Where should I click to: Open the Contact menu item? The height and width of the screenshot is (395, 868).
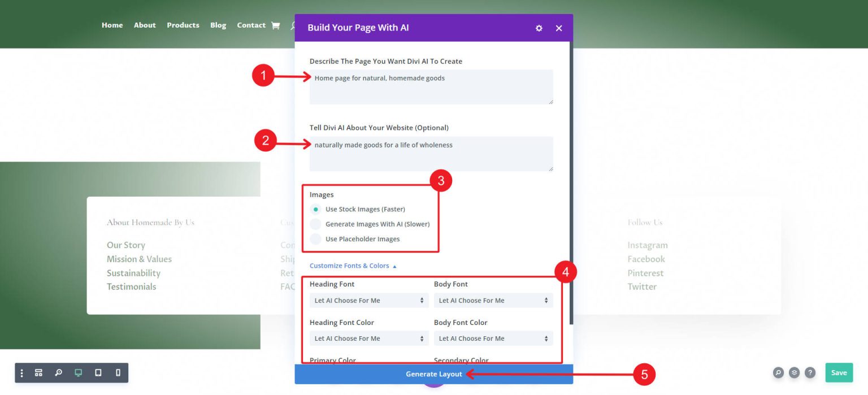click(x=251, y=25)
